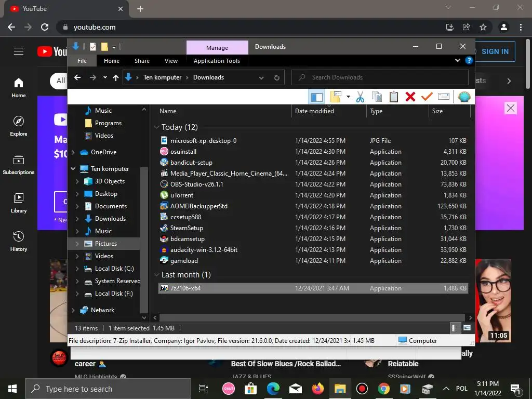
Task: Select the Manage contextual tab
Action: 217,47
